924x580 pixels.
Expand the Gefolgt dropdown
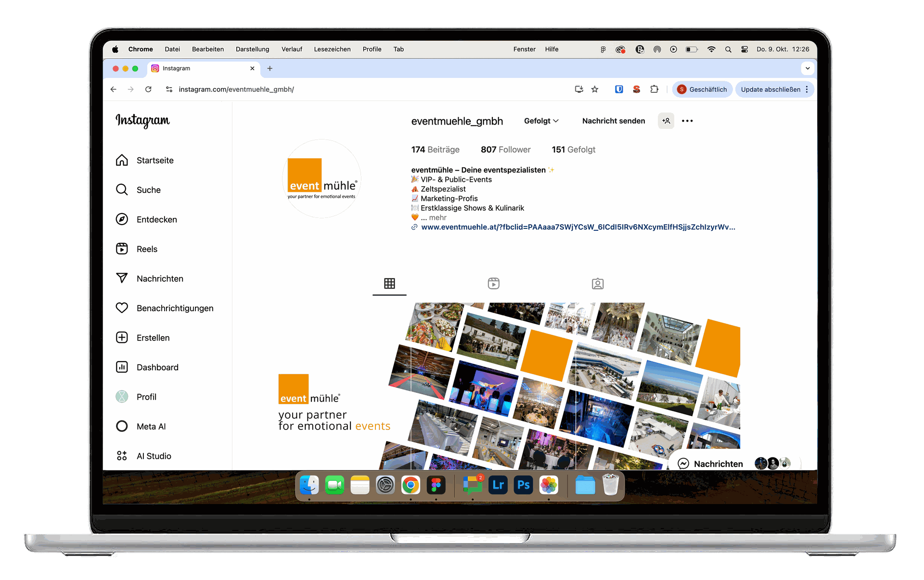541,121
